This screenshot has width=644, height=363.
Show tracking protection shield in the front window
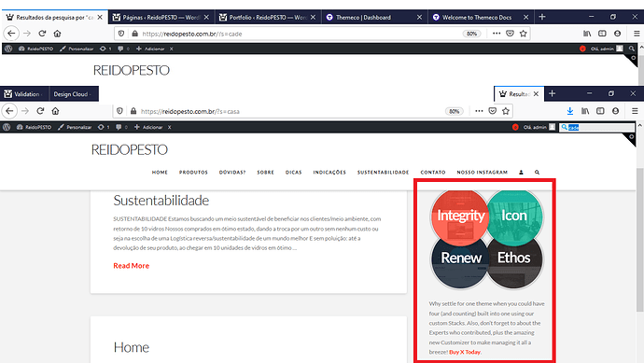[119, 111]
